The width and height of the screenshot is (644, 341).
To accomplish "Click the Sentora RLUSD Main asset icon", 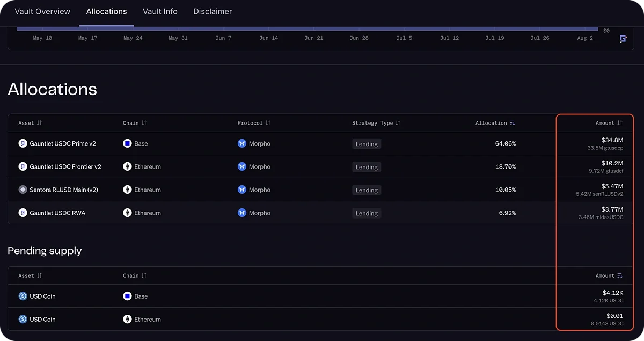I will 23,190.
